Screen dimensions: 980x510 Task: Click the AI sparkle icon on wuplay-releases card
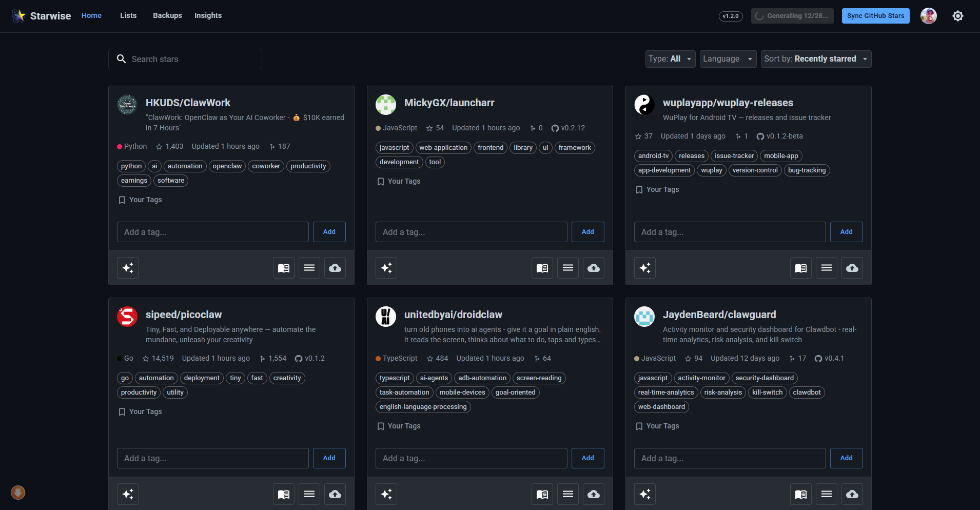click(645, 268)
